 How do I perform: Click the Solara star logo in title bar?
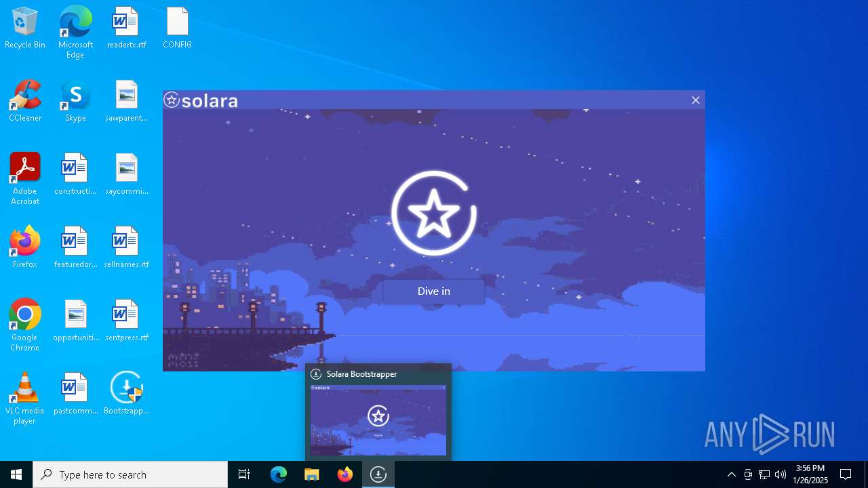coord(172,100)
